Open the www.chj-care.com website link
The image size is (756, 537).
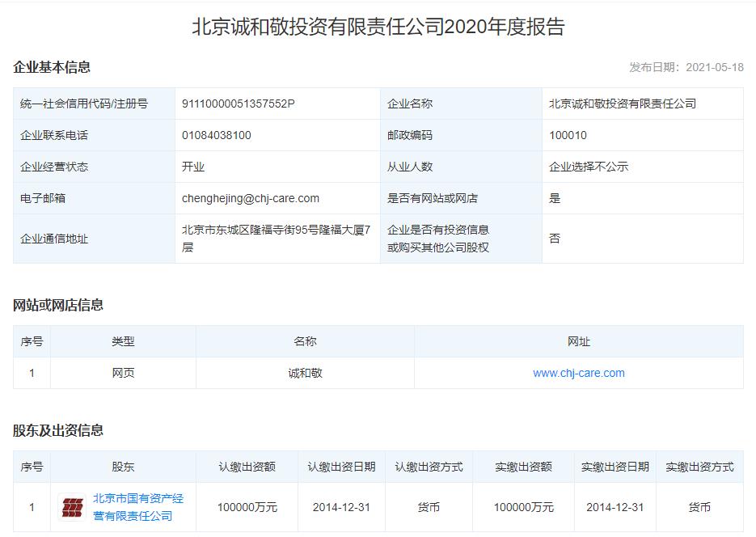point(579,373)
